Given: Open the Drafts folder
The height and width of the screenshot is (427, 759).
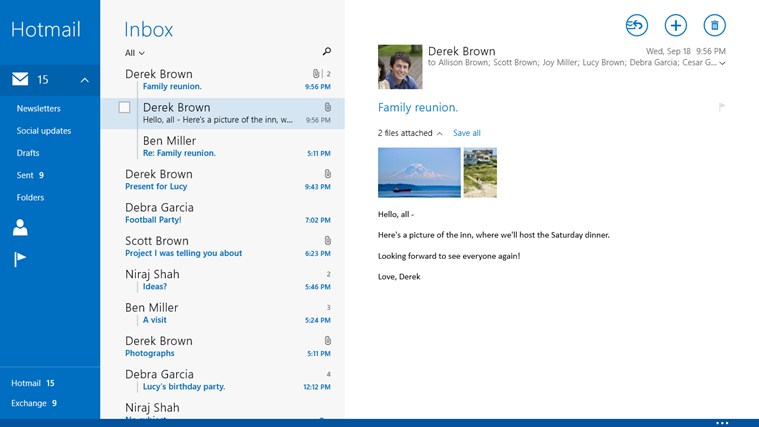Looking at the screenshot, I should 28,153.
